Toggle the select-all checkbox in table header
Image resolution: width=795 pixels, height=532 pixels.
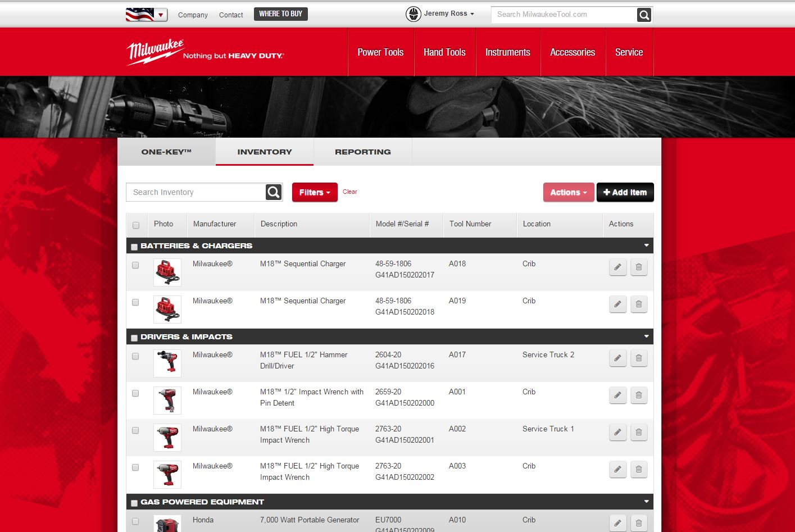point(135,225)
